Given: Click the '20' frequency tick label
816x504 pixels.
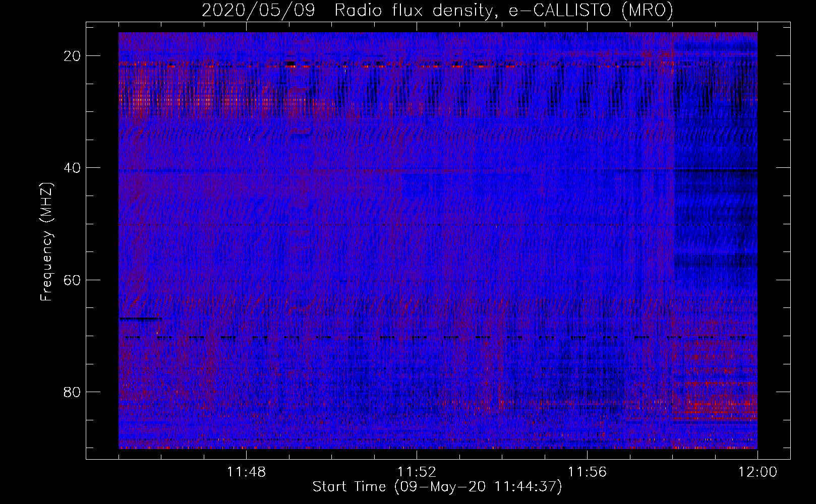Looking at the screenshot, I should coord(72,56).
